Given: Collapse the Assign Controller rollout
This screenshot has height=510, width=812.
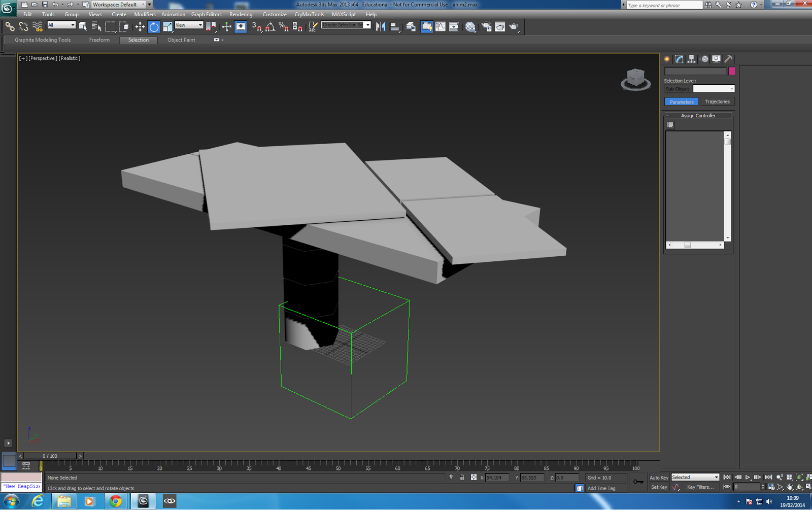Looking at the screenshot, I should coord(698,116).
